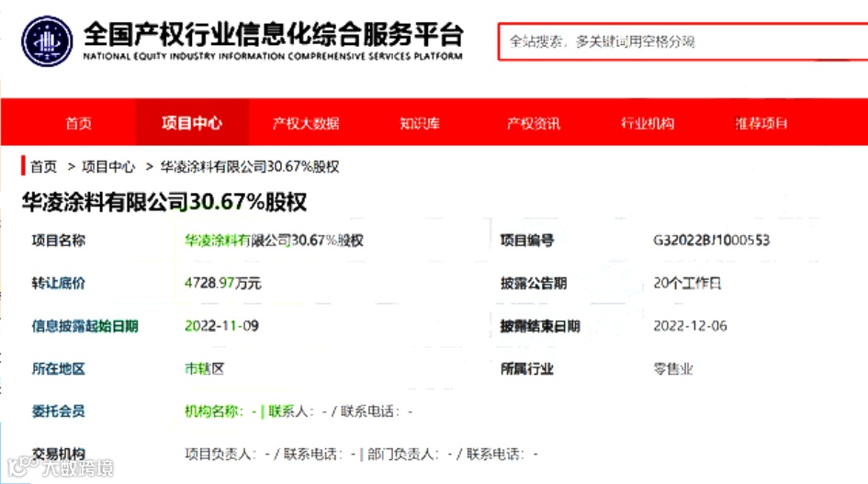Click the 委托会员 field label
Image resolution: width=868 pixels, height=484 pixels.
(59, 411)
